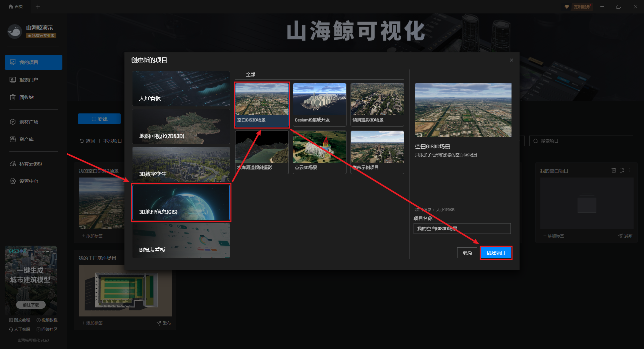Image resolution: width=644 pixels, height=349 pixels.
Task: Switch to the 全部 tab
Action: pyautogui.click(x=251, y=74)
